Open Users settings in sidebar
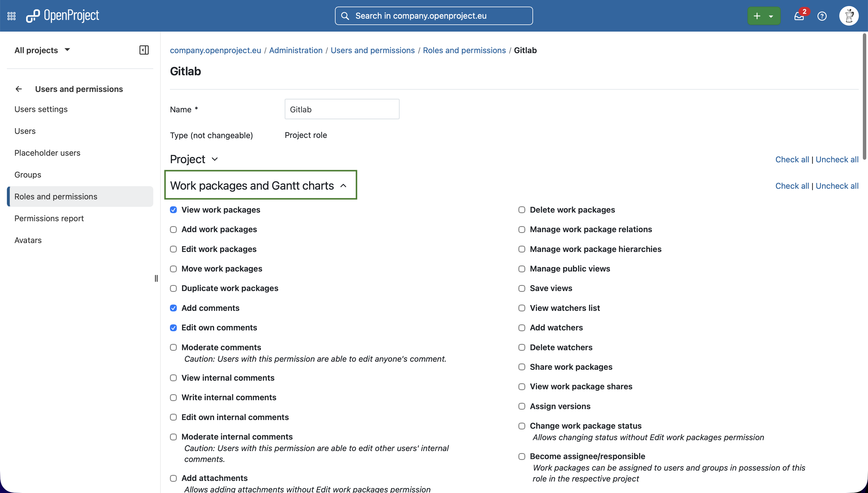 80,109
